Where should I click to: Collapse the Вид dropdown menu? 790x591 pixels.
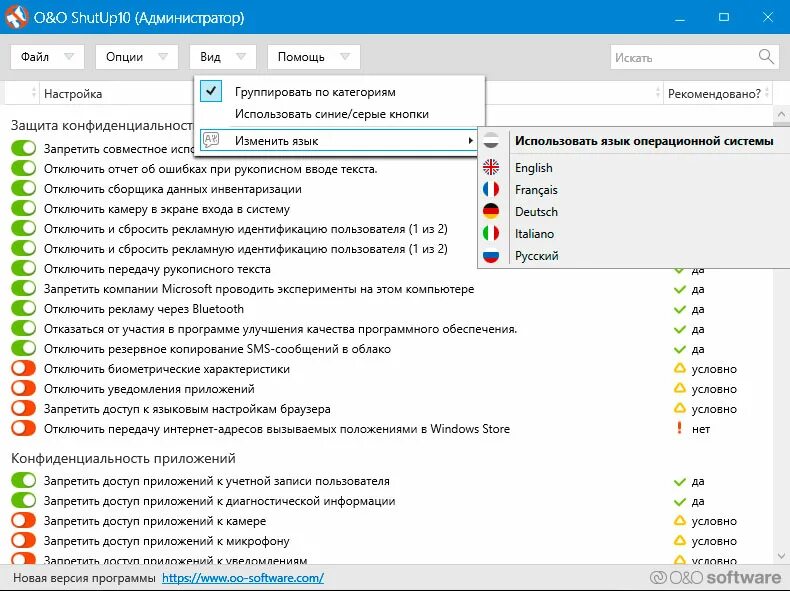(x=223, y=56)
